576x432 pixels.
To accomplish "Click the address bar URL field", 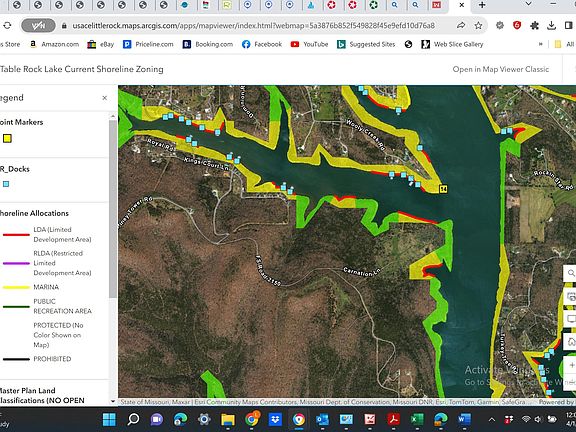I will [x=253, y=25].
